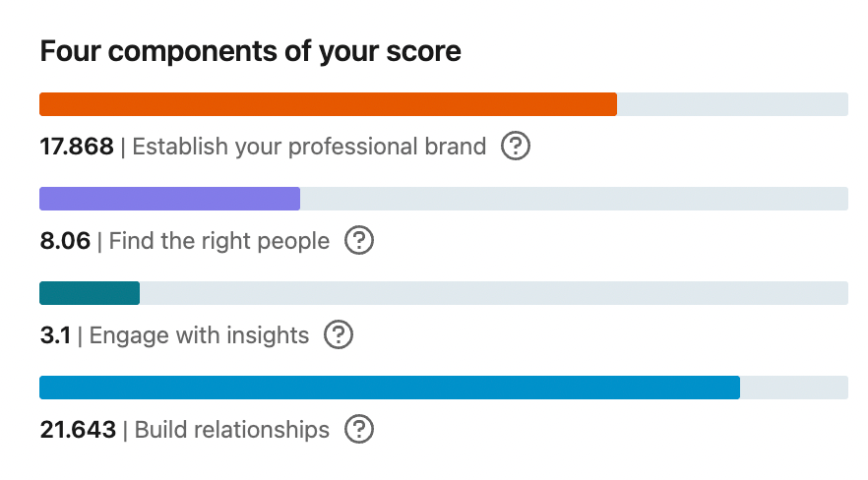868x480 pixels.
Task: Click the purple Find the right people bar
Action: tap(169, 199)
